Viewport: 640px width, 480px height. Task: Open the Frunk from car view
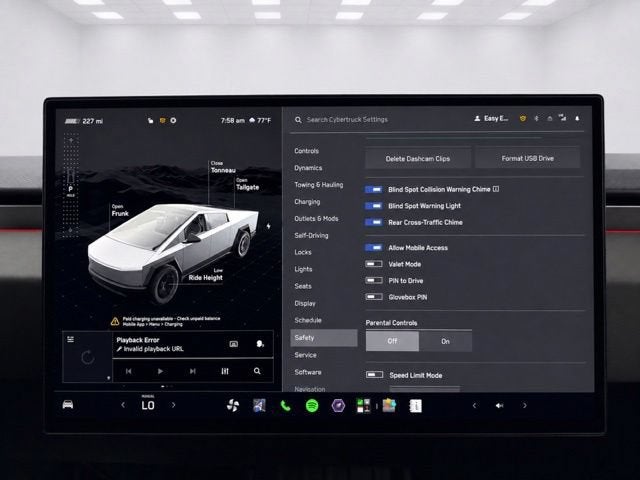click(x=120, y=211)
